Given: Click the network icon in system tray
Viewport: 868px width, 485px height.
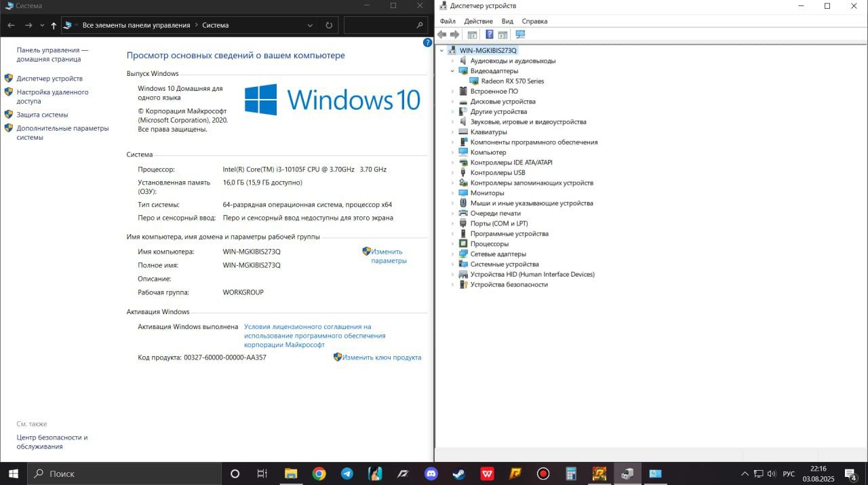Looking at the screenshot, I should tap(758, 473).
